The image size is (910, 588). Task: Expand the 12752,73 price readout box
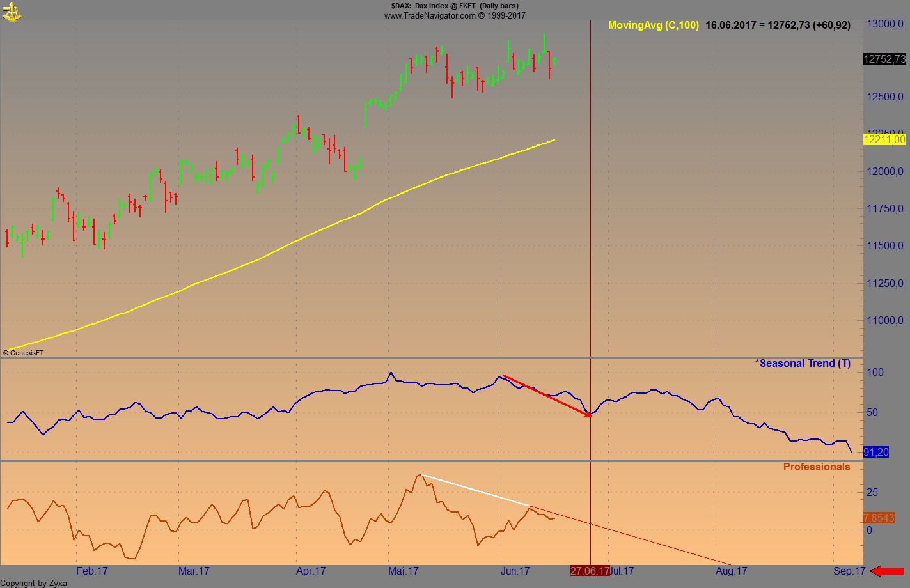pyautogui.click(x=886, y=59)
